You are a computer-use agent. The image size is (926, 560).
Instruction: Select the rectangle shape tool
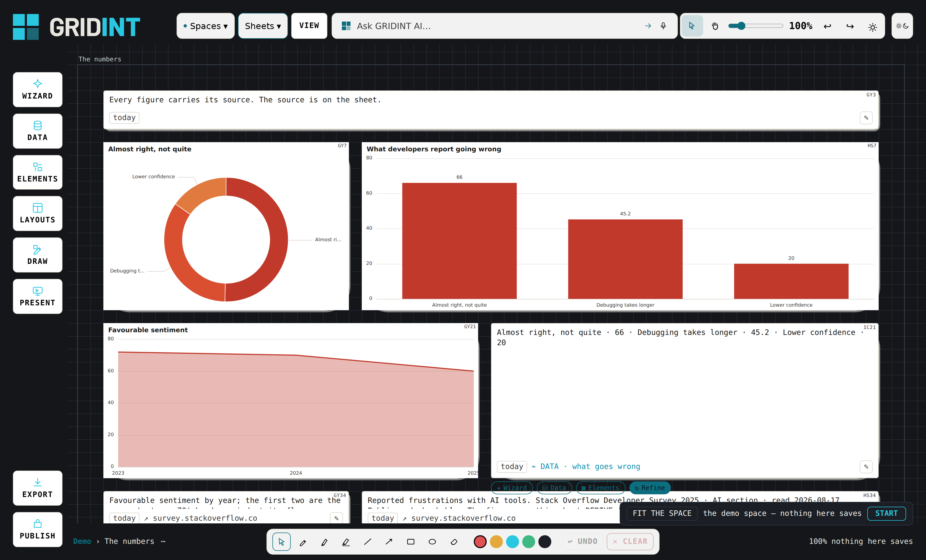point(411,542)
